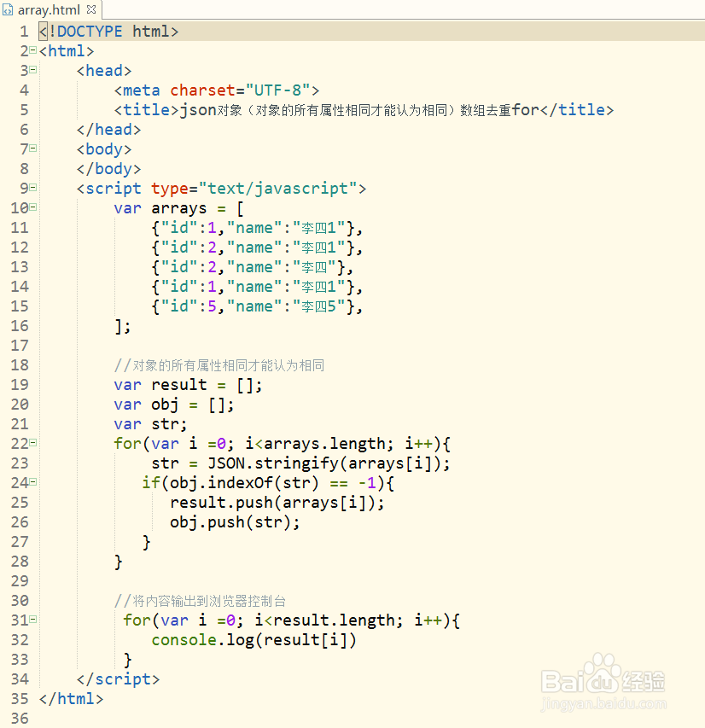Click result.push(arrays[i]) statement
Image resolution: width=705 pixels, height=728 pixels.
(277, 503)
